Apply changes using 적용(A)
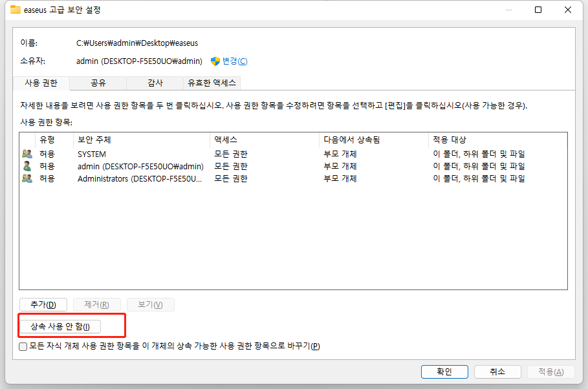 550,372
